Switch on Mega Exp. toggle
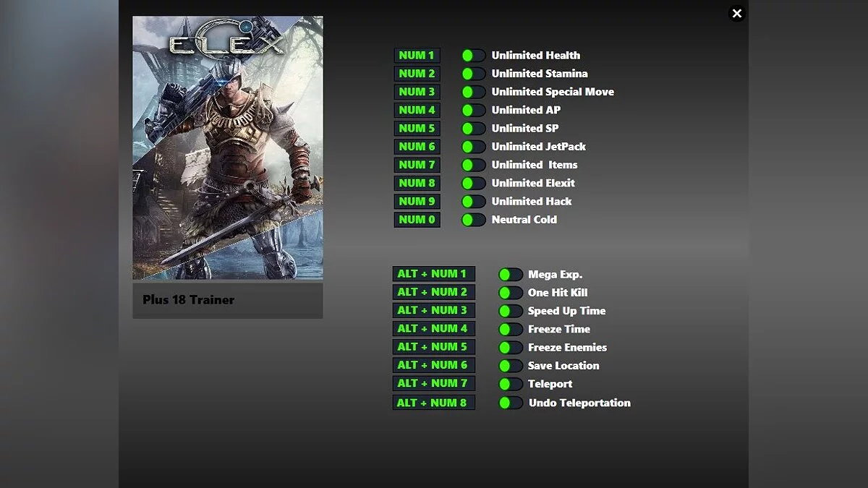868x488 pixels. tap(510, 275)
